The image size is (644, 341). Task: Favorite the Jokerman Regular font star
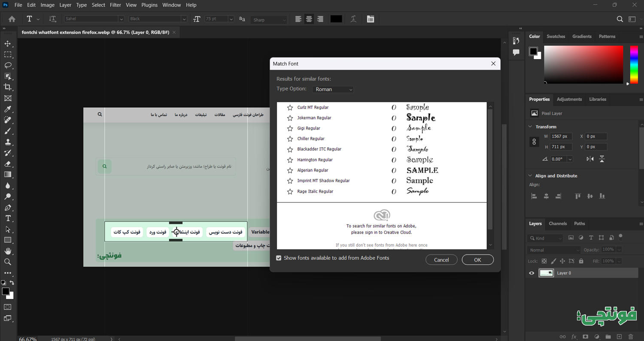click(290, 118)
